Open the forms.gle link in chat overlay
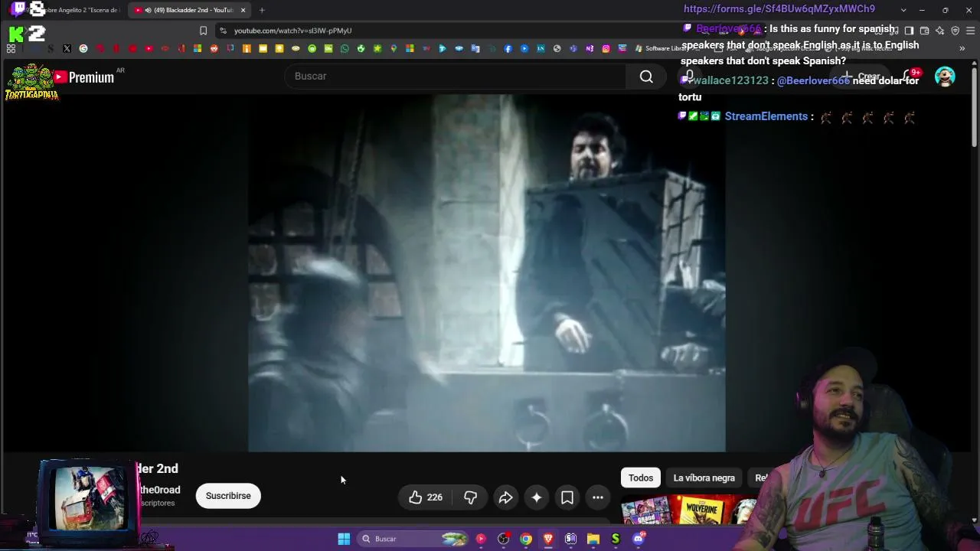Viewport: 980px width, 551px height. (779, 9)
